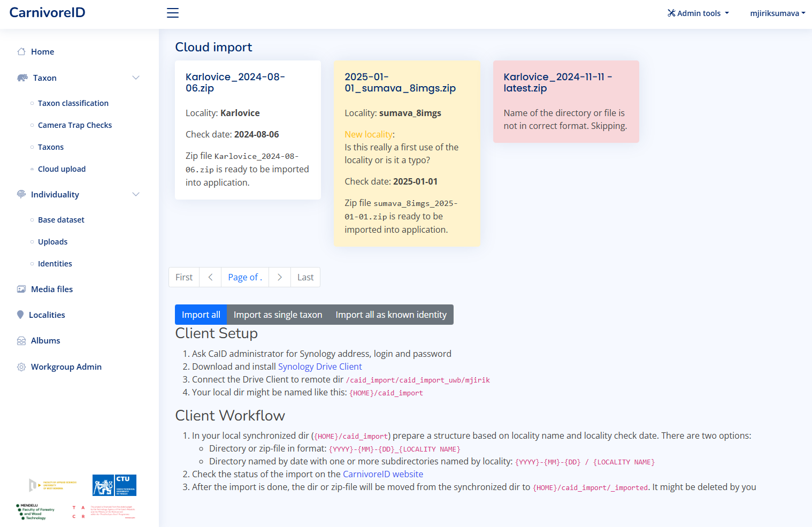The image size is (812, 527).
Task: Open the Synology Drive Client link
Action: (320, 366)
